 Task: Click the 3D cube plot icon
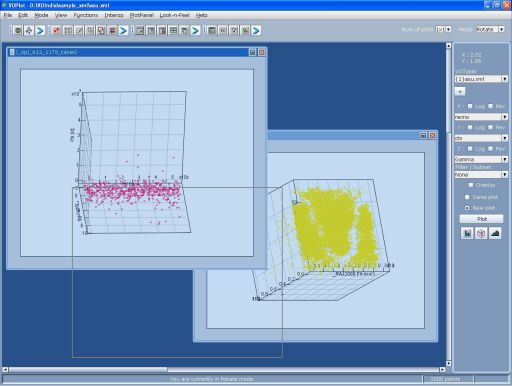[x=481, y=233]
